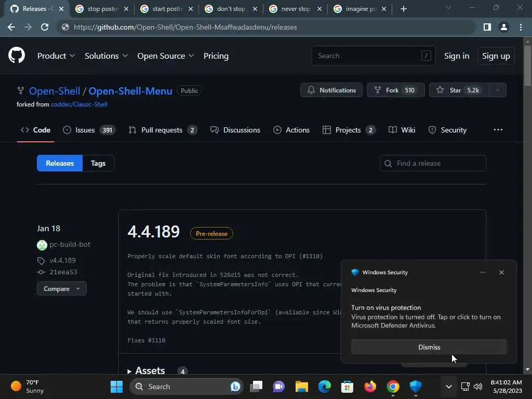Fork the repository button
Image resolution: width=532 pixels, height=399 pixels.
[x=395, y=90]
